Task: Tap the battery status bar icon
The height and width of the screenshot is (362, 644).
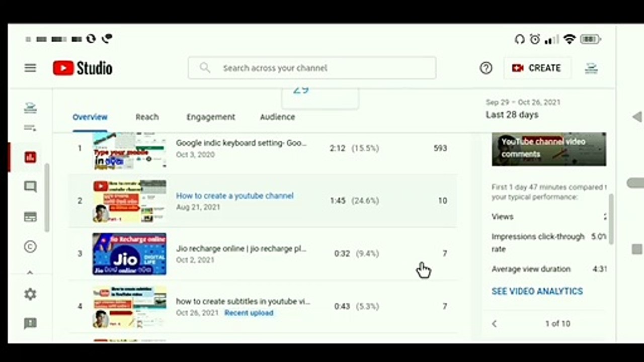Action: click(x=591, y=39)
